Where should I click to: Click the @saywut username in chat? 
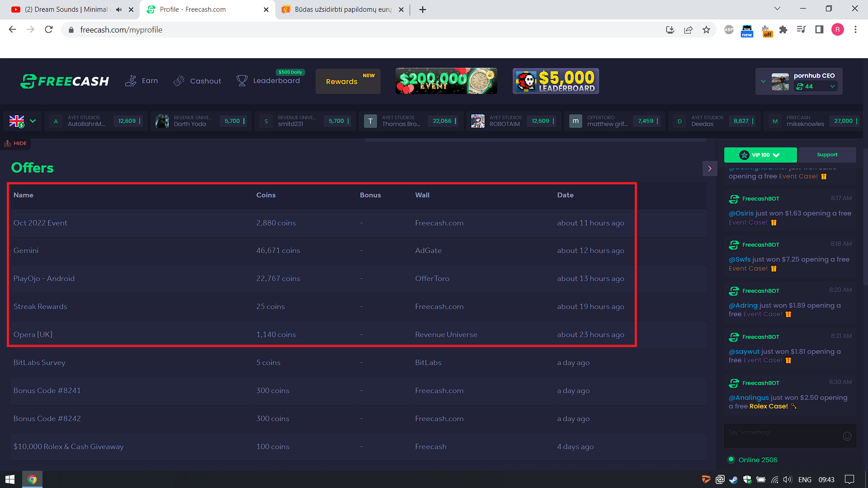tap(744, 352)
